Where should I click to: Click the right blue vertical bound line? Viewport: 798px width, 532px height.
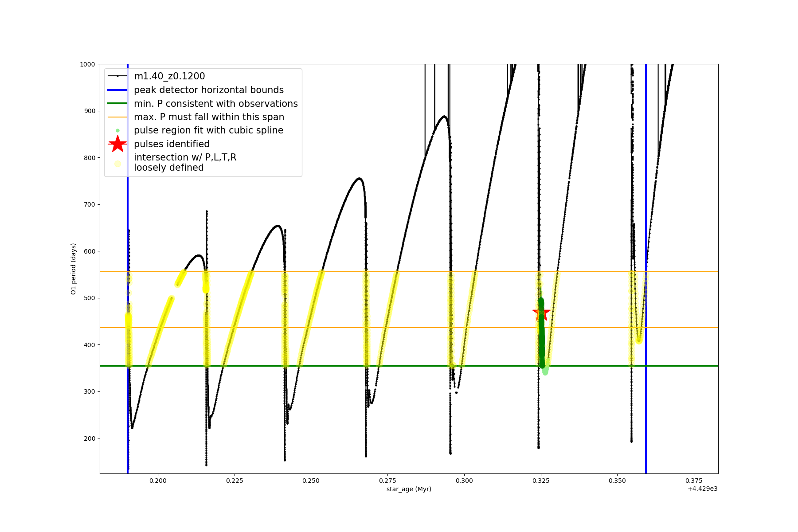(646, 399)
